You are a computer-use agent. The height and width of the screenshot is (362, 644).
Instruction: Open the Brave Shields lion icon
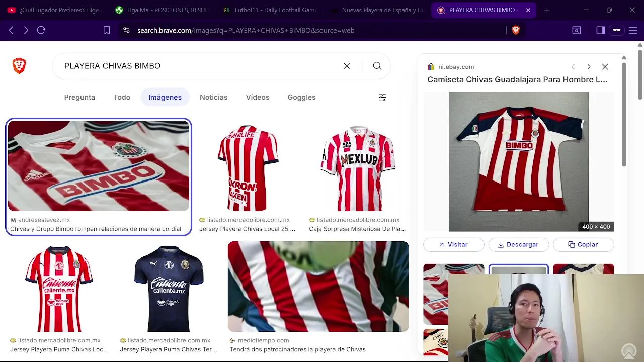(516, 30)
